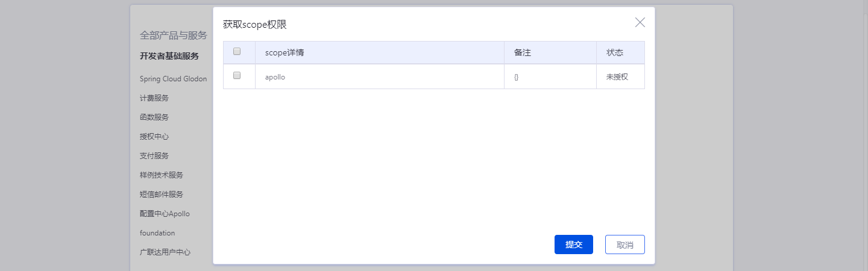Open 广联达用户中心 sidebar link
The image size is (868, 271).
point(165,252)
